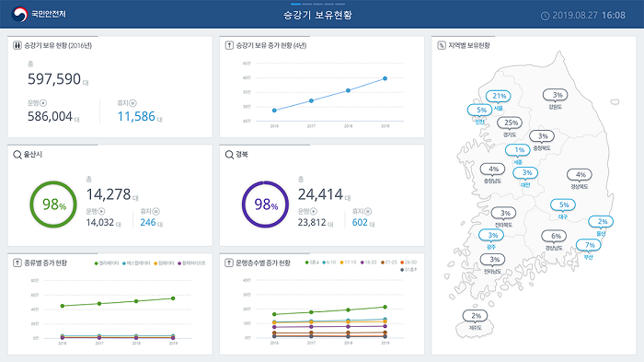644x362 pixels.
Task: Select the 25% 경기도 map bubble
Action: point(510,123)
